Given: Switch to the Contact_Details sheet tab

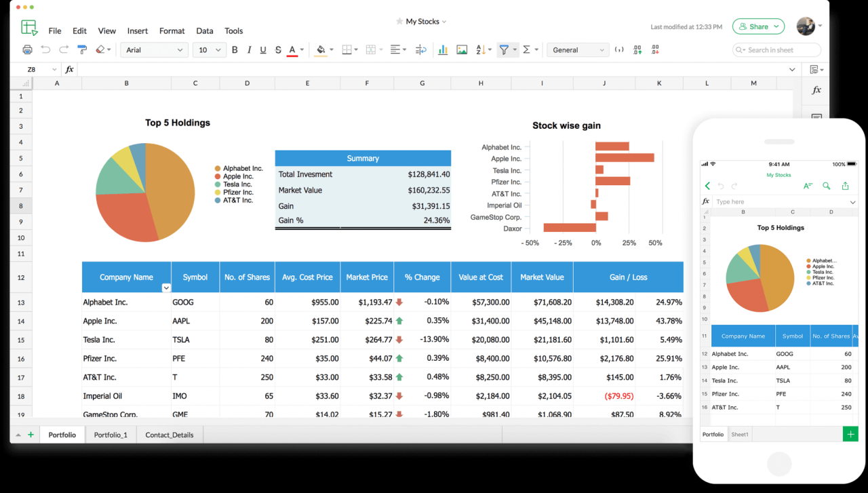Looking at the screenshot, I should point(169,434).
